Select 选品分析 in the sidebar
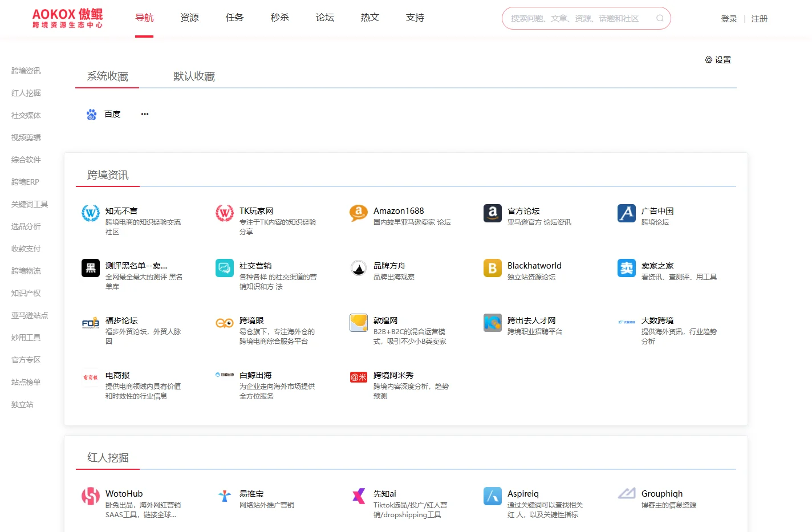 [x=26, y=226]
